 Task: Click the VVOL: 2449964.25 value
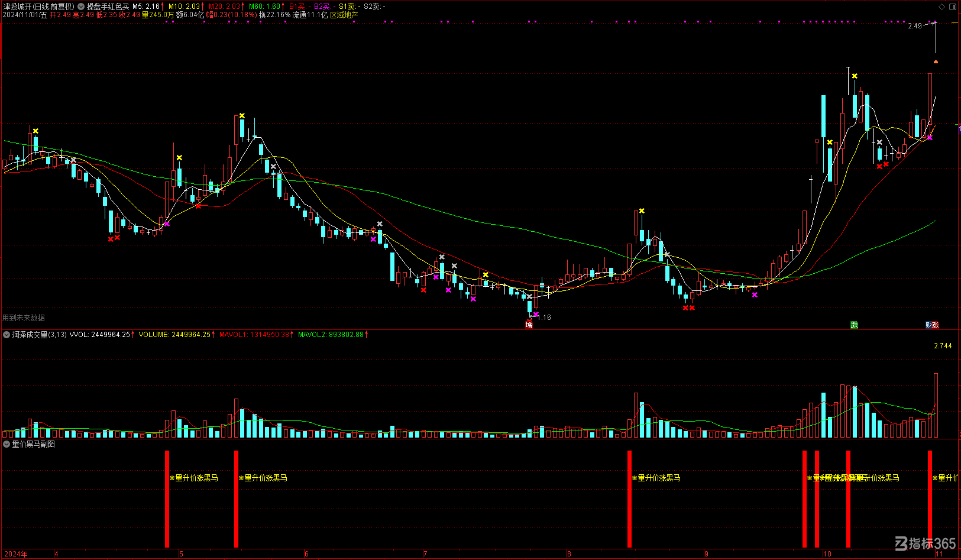(x=99, y=335)
